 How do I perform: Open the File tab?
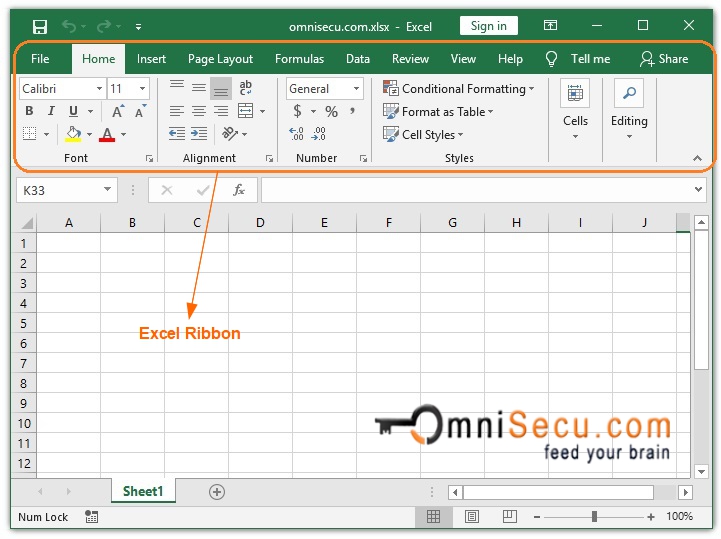[40, 59]
